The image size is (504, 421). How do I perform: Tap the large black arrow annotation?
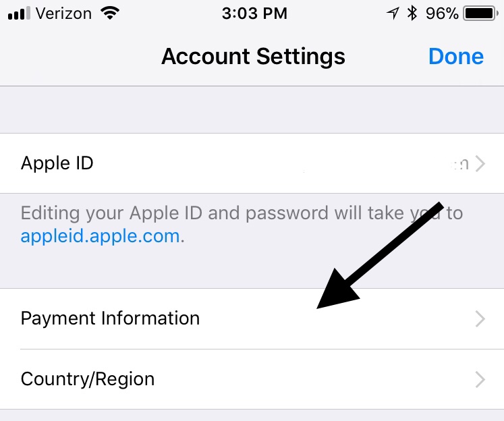click(381, 256)
